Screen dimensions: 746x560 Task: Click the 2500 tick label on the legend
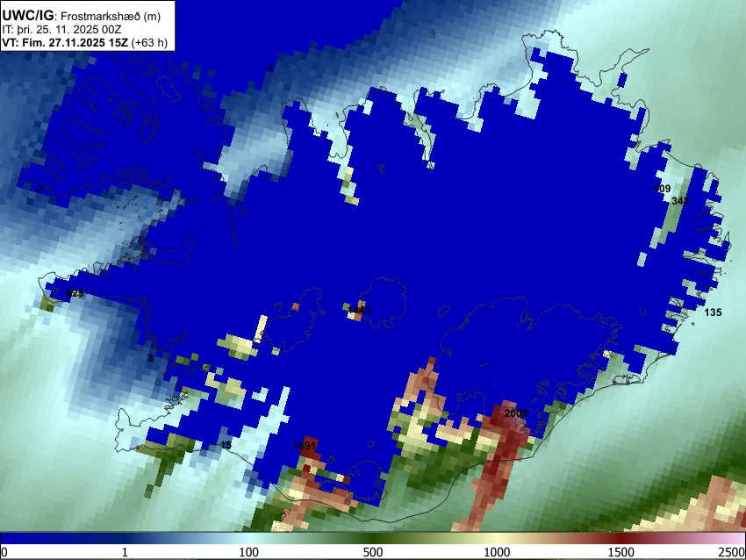732,552
